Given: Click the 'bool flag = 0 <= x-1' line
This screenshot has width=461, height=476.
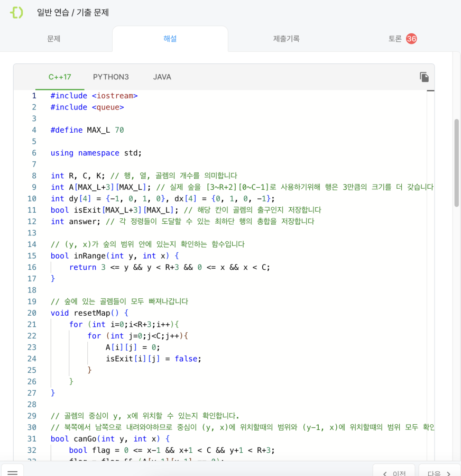Looking at the screenshot, I should [x=172, y=451].
